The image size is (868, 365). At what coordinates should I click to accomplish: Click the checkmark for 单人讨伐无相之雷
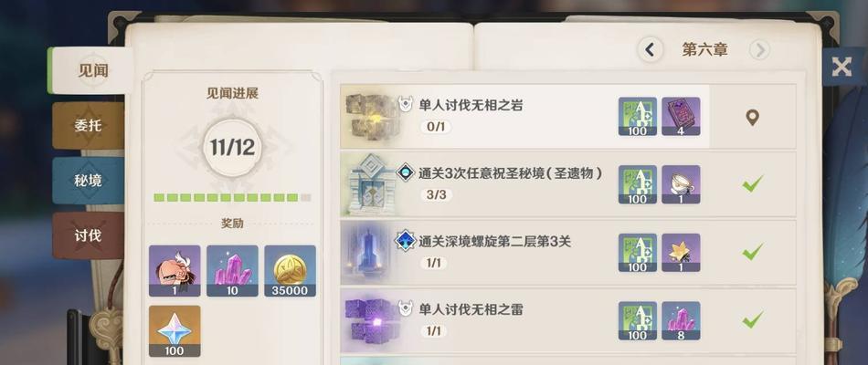coord(752,319)
